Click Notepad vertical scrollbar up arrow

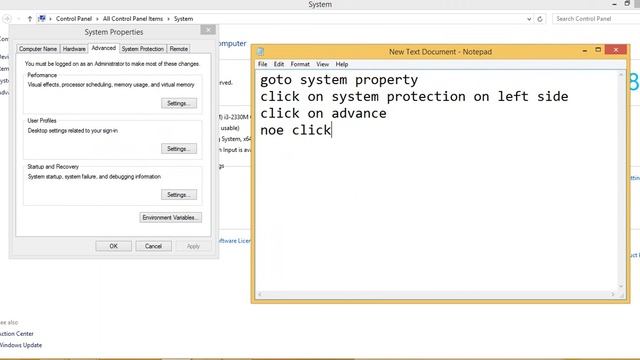[621, 75]
